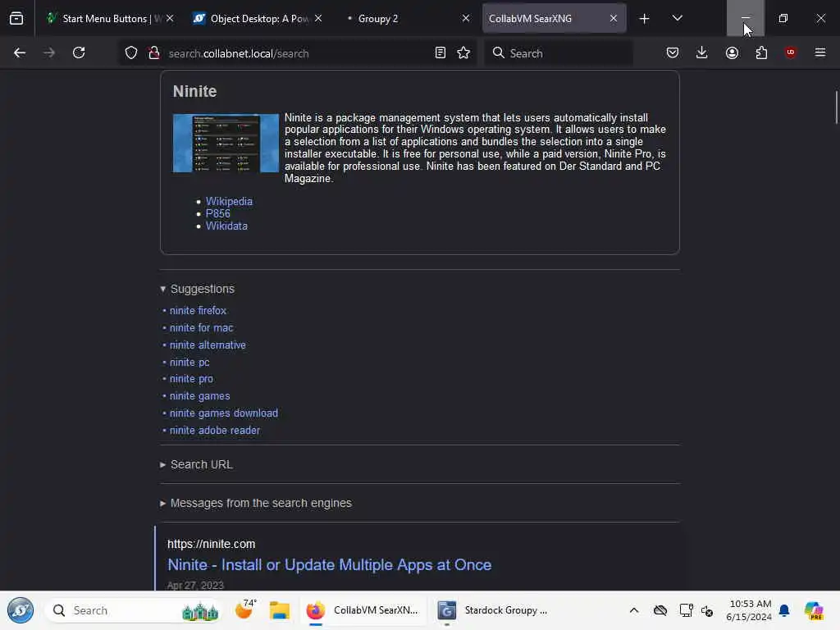The width and height of the screenshot is (840, 630).
Task: Toggle reader view icon in address bar
Action: [441, 53]
